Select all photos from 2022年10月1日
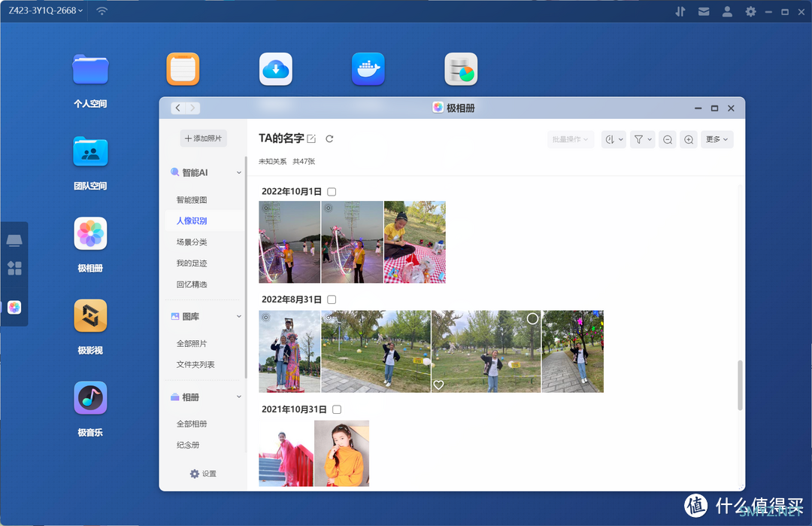 coord(332,192)
